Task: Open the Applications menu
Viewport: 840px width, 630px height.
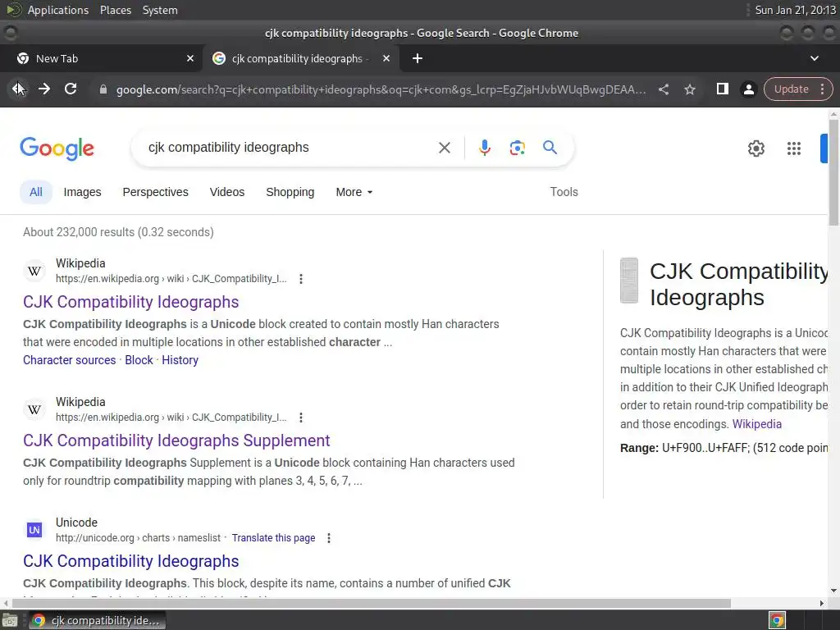Action: point(58,10)
